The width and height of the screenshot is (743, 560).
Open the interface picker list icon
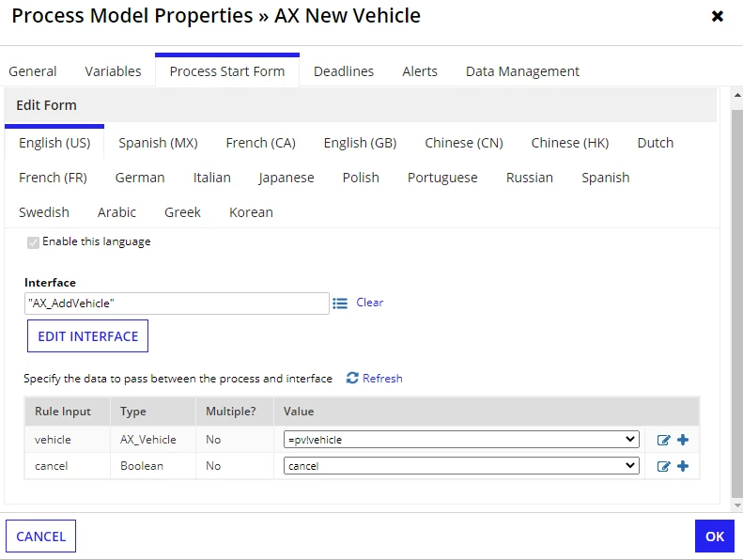pos(340,303)
